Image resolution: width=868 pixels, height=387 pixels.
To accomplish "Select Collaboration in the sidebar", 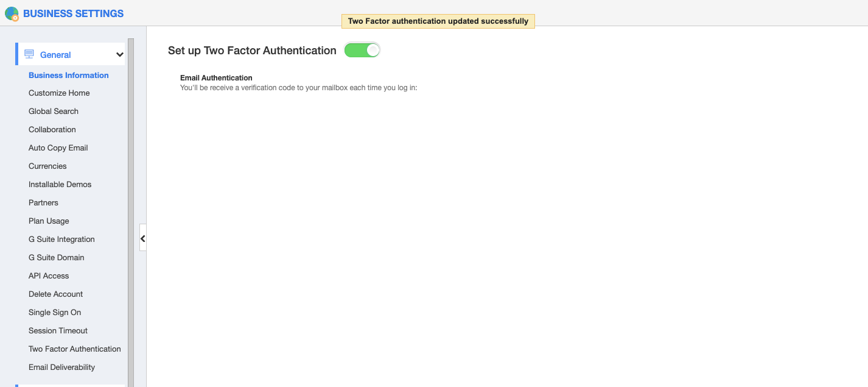I will 52,129.
